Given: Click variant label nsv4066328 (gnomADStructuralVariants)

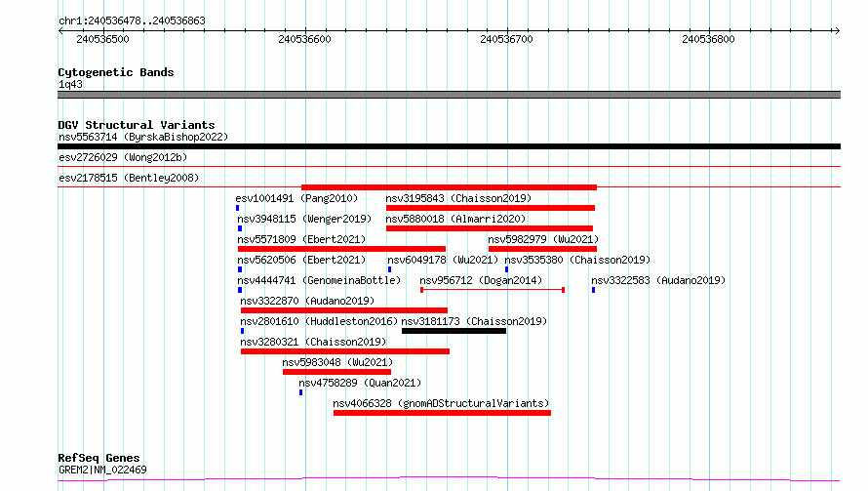Looking at the screenshot, I should click(x=441, y=403).
